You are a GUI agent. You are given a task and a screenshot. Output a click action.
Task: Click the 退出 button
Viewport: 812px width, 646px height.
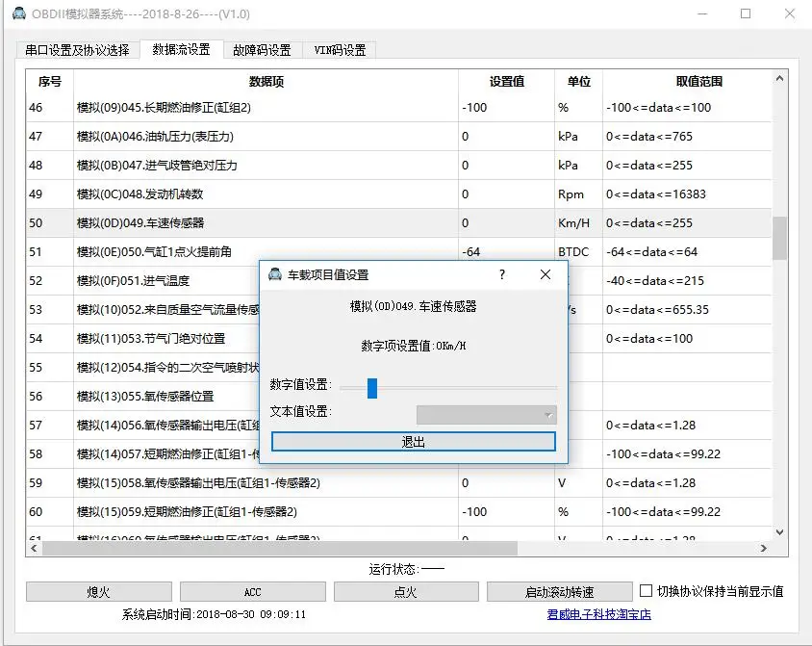coord(414,442)
